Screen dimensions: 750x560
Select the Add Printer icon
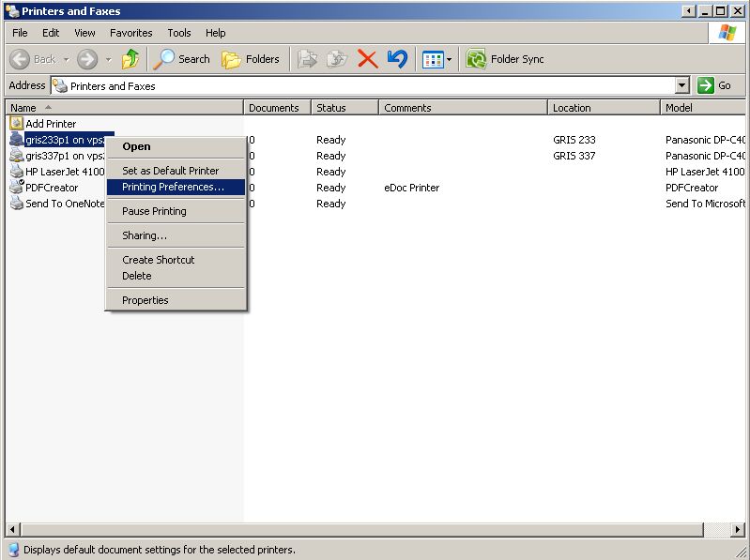(17, 124)
